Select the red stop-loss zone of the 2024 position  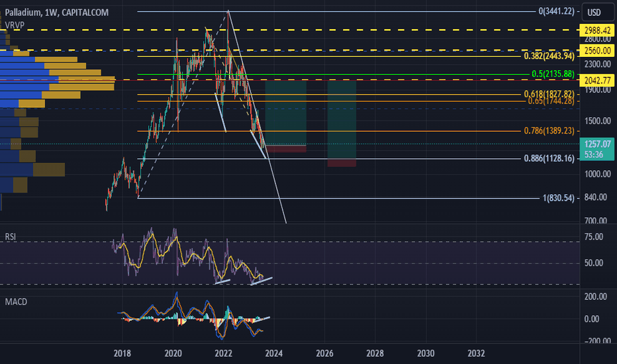pyautogui.click(x=286, y=149)
